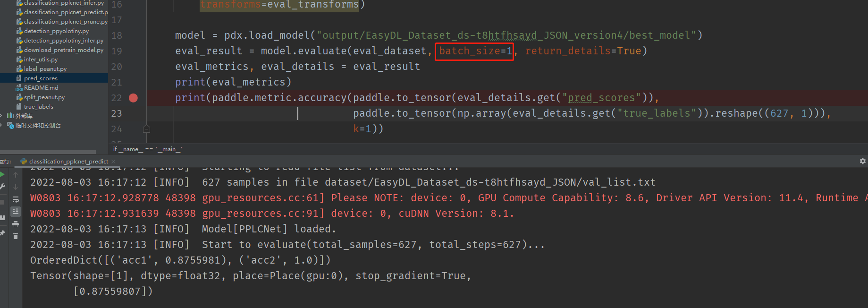This screenshot has width=868, height=308.
Task: Click the up arrow stack trace icon
Action: click(16, 175)
